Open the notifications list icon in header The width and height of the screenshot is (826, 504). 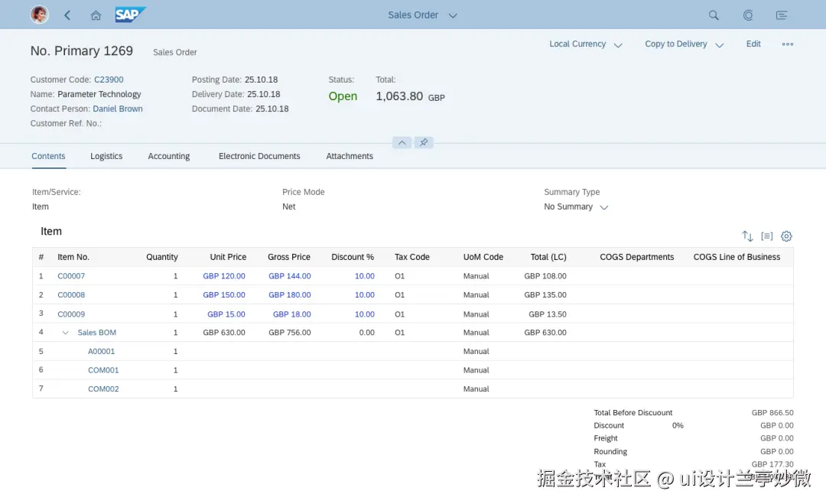[x=781, y=15]
